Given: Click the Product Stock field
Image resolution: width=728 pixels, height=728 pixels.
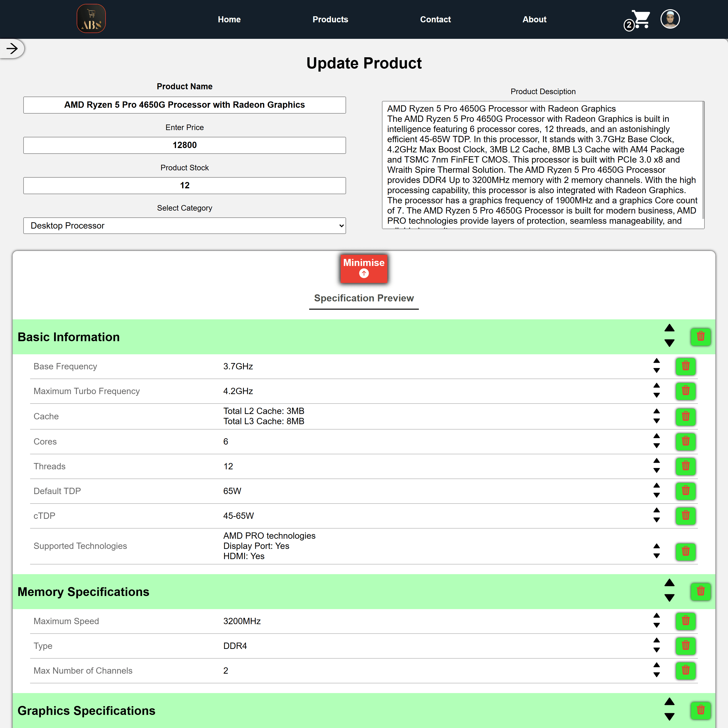Looking at the screenshot, I should [185, 185].
